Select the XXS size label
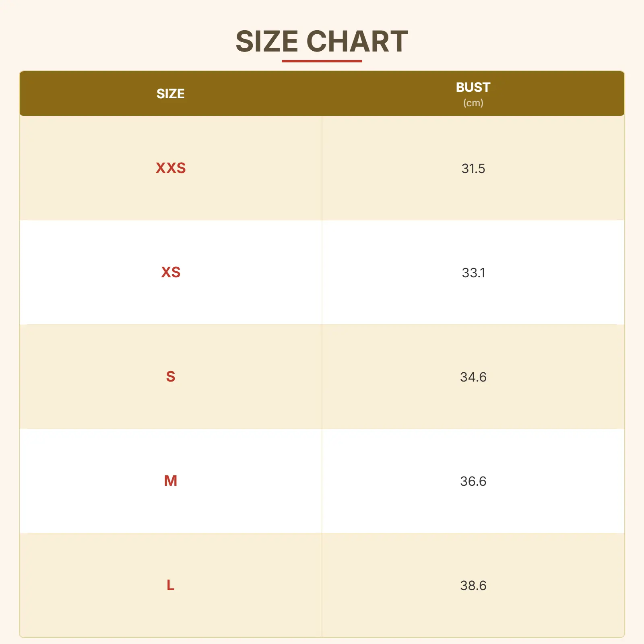The width and height of the screenshot is (644, 644). (171, 168)
